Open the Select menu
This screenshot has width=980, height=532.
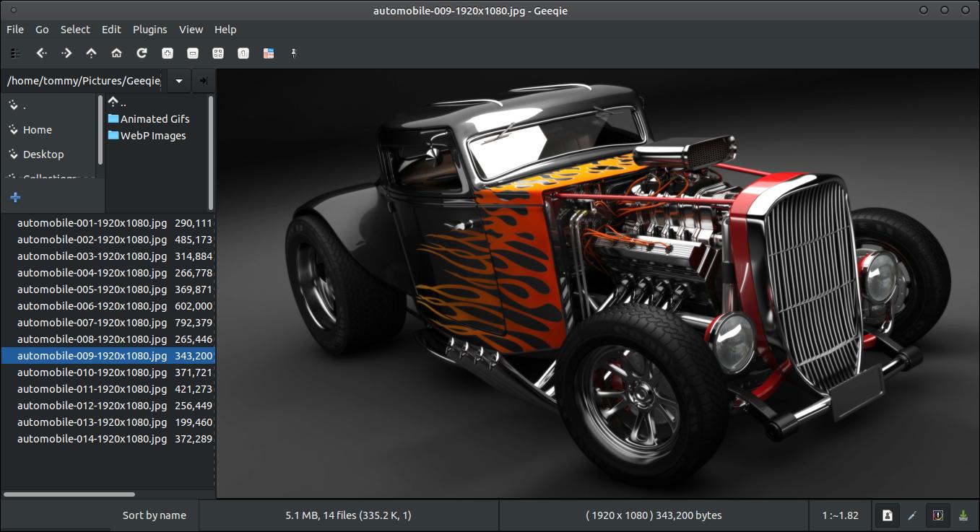pyautogui.click(x=75, y=30)
